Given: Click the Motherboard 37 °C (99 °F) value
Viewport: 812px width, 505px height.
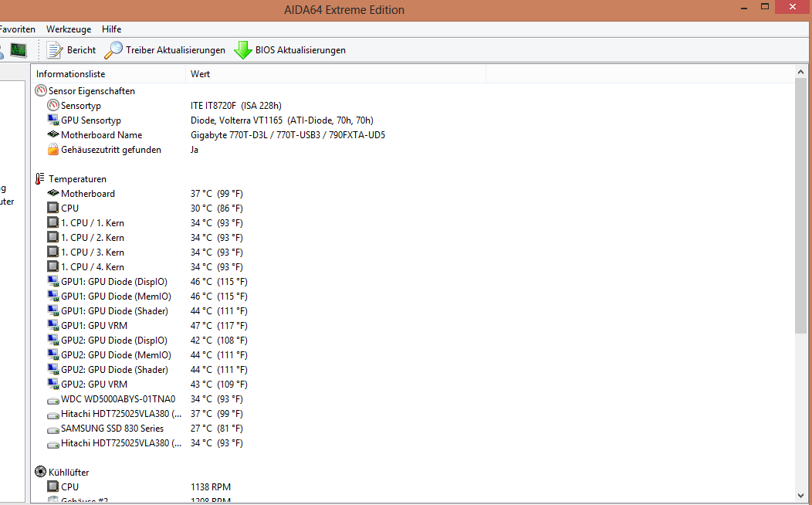Looking at the screenshot, I should 216,193.
